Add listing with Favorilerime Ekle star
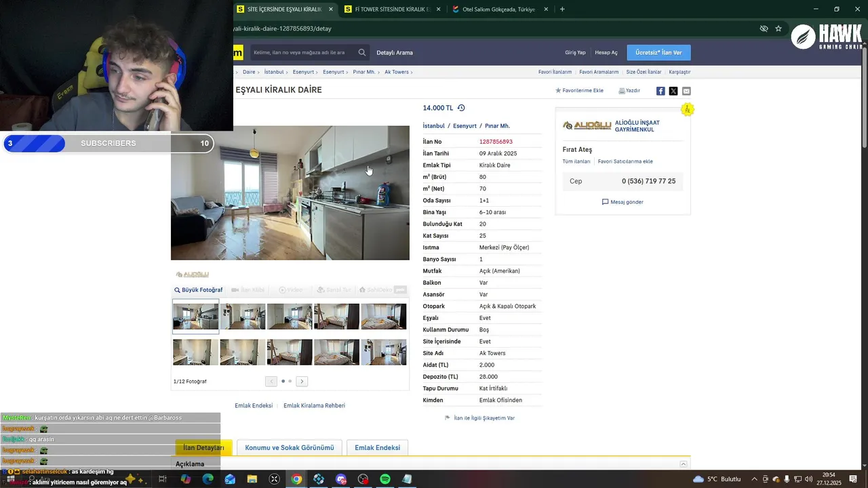Viewport: 868px width, 488px height. coord(558,90)
